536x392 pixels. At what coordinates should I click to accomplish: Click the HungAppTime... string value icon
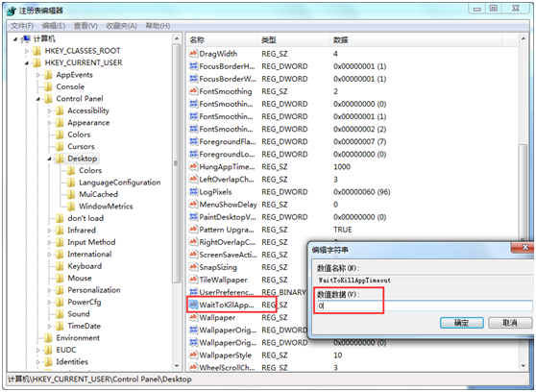click(x=193, y=167)
